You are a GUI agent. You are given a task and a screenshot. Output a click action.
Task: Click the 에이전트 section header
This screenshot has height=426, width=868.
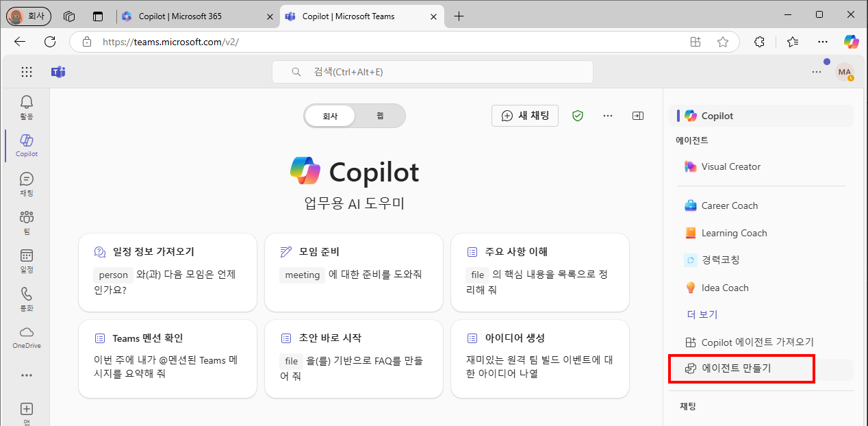tap(692, 140)
